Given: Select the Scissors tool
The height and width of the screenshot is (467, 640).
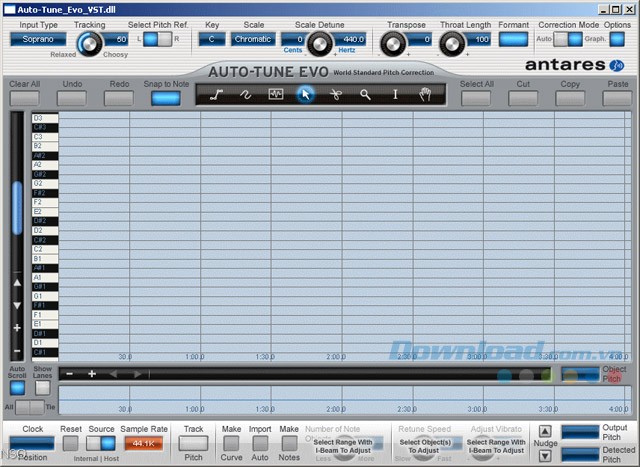Looking at the screenshot, I should pos(336,95).
